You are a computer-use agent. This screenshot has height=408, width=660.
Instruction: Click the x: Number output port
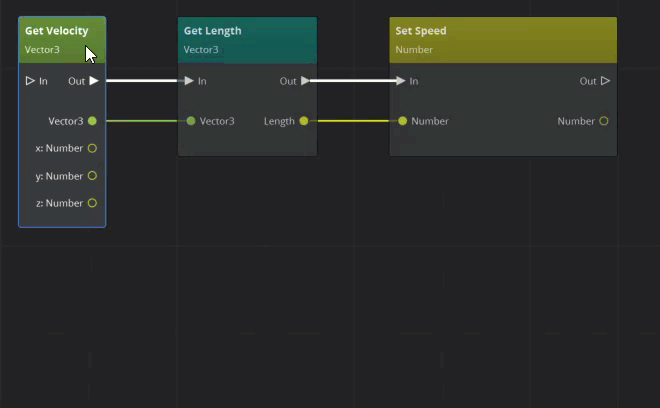(92, 148)
